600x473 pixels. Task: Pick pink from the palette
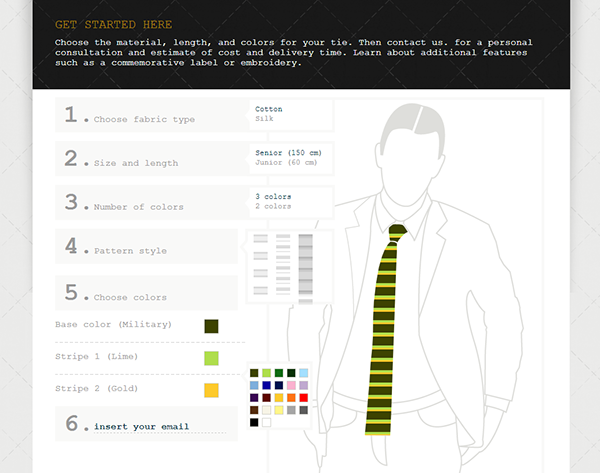(291, 385)
